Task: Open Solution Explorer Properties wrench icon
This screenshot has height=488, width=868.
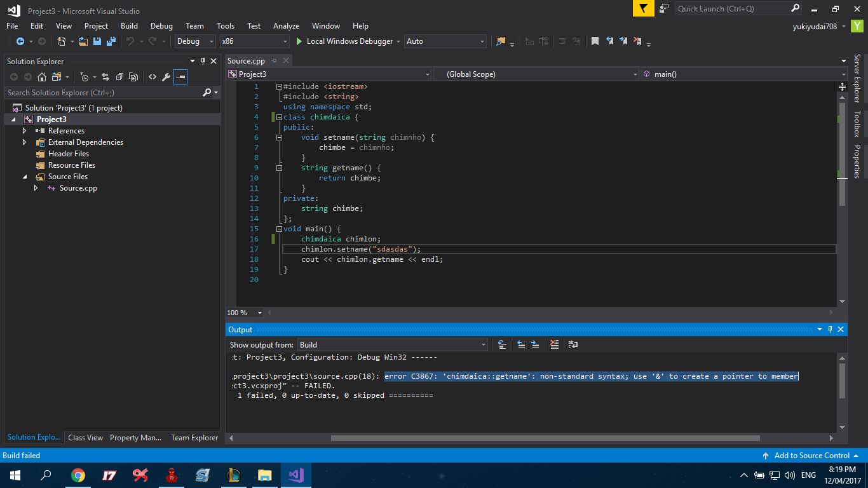Action: [x=166, y=77]
